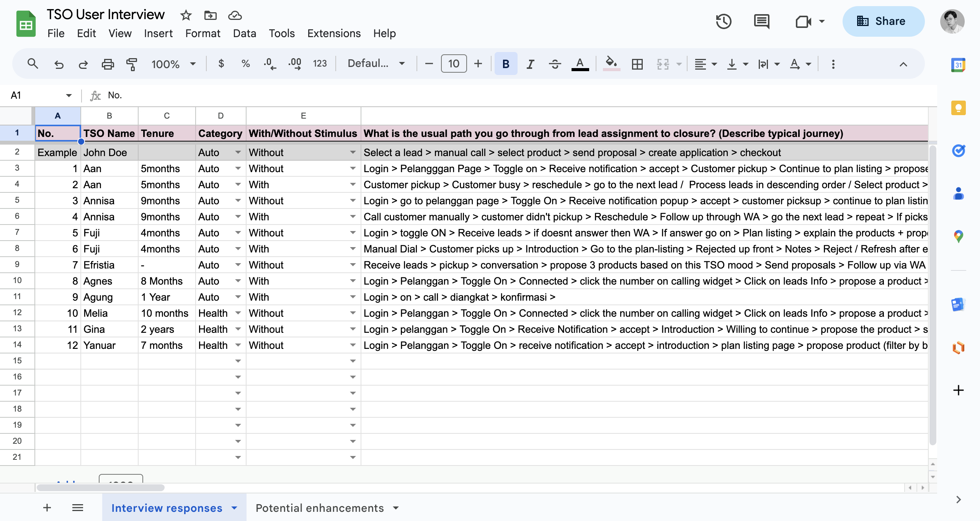The image size is (980, 521).
Task: Open the Insert menu
Action: coord(158,34)
